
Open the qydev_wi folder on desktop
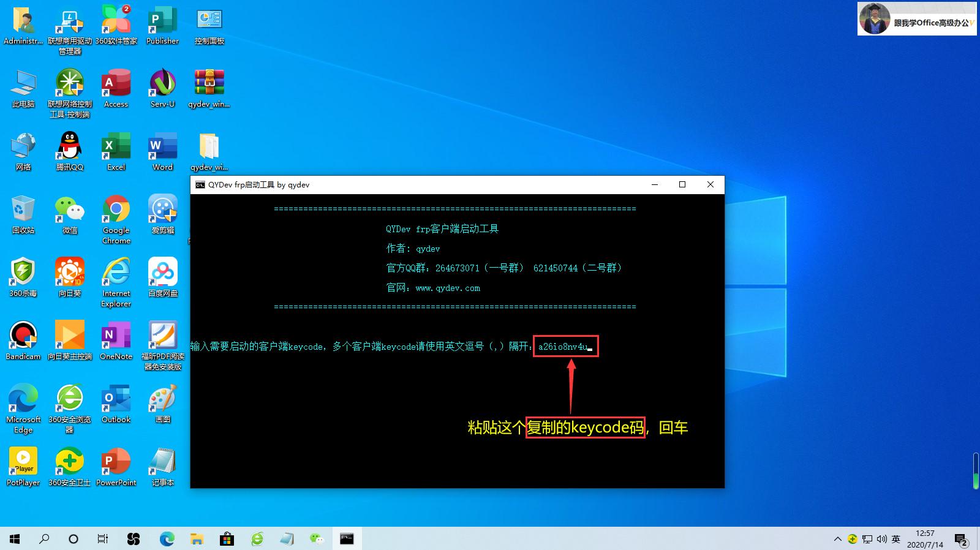click(209, 152)
